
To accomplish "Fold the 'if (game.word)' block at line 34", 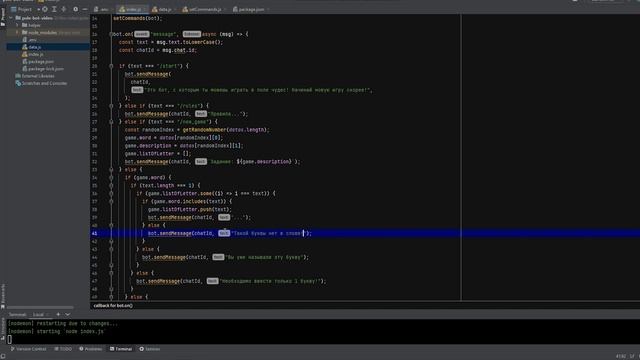I will tap(111, 178).
